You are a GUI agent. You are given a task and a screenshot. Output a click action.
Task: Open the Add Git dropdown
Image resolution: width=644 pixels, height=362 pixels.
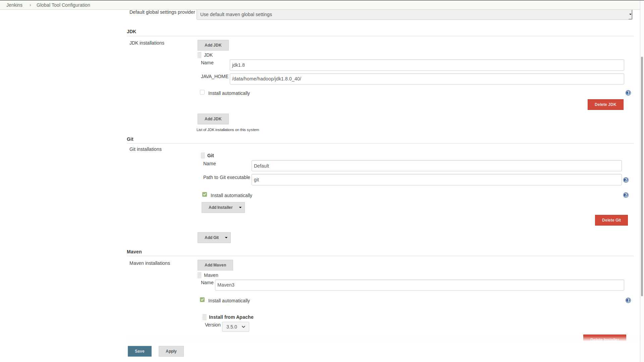pyautogui.click(x=214, y=238)
